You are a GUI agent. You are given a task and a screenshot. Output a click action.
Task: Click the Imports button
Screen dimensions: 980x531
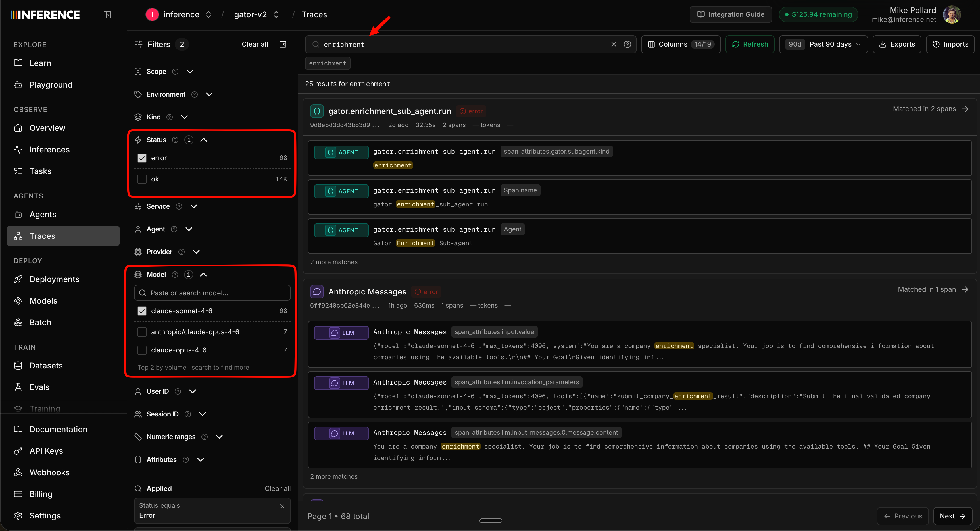[x=950, y=45]
